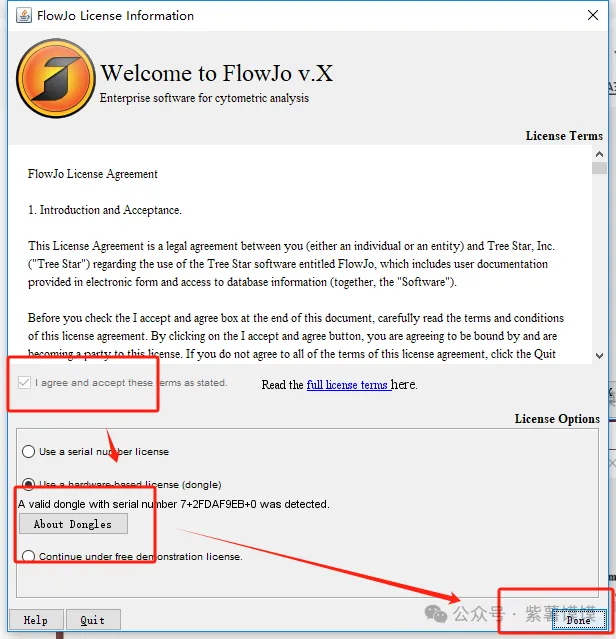The image size is (616, 639).
Task: Click the License Options heading
Action: click(557, 419)
